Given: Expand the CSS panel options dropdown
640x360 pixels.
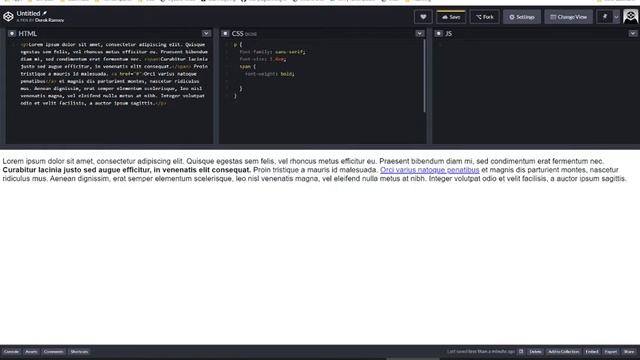Looking at the screenshot, I should (x=420, y=33).
